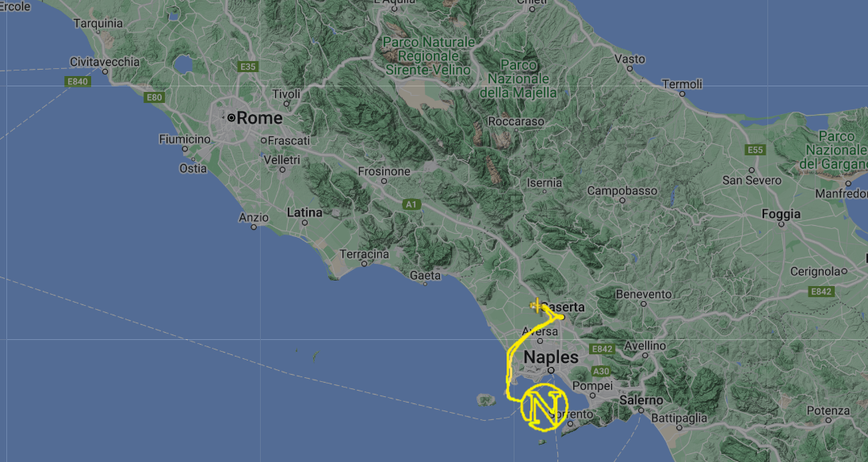Click the E80 highway shield
Image resolution: width=868 pixels, height=462 pixels.
click(154, 98)
